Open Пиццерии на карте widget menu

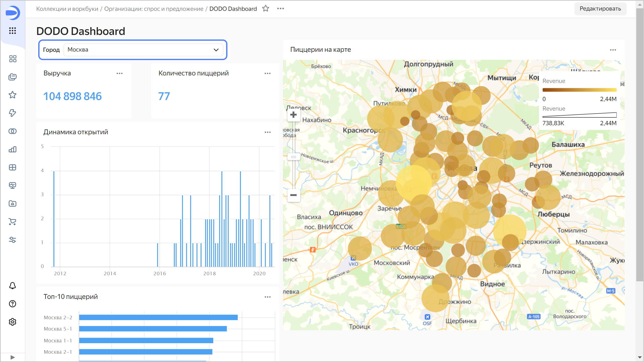[613, 50]
